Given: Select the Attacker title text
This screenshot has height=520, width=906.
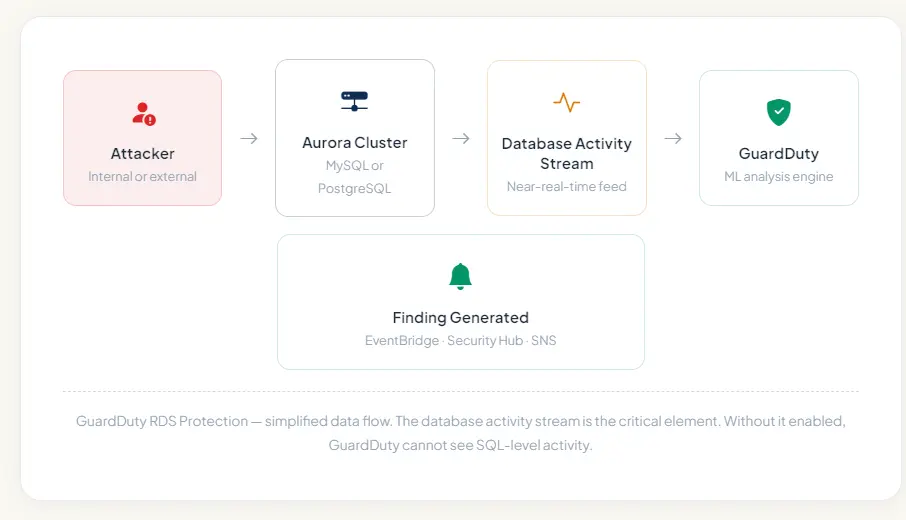Looking at the screenshot, I should coord(143,153).
